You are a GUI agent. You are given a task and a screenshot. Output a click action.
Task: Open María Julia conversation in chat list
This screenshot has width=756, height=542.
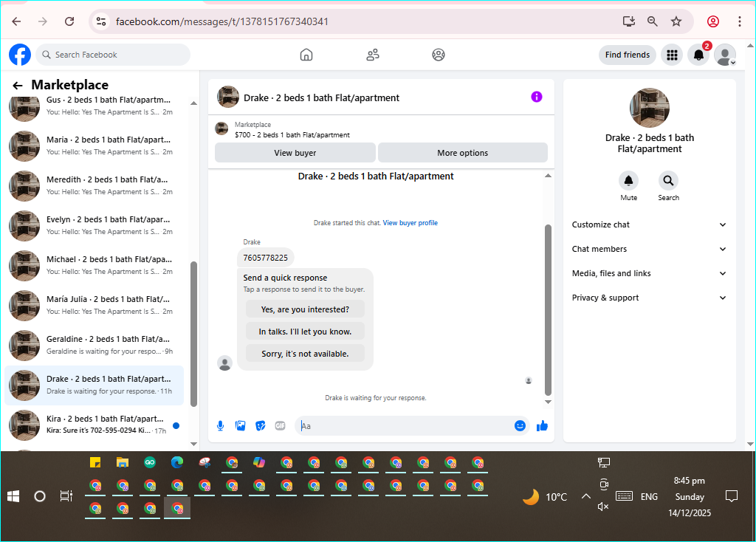click(x=94, y=305)
